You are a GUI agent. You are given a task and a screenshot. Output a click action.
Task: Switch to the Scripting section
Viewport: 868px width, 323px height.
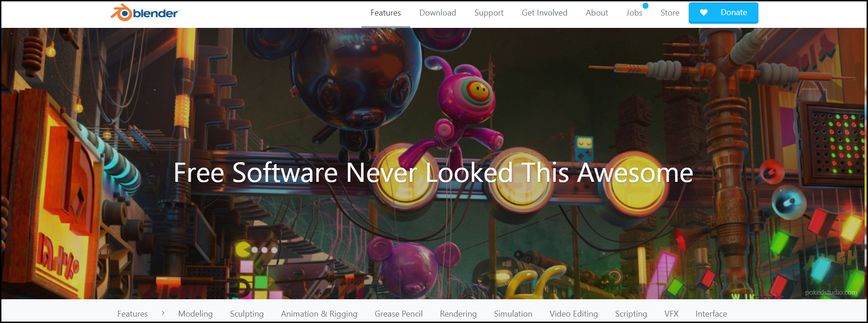point(631,314)
